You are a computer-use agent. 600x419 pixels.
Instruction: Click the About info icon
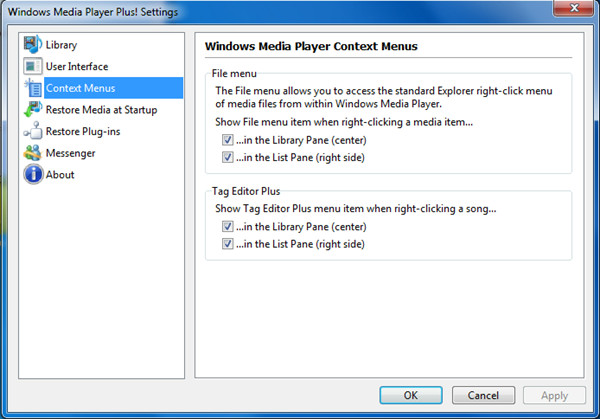(x=33, y=174)
